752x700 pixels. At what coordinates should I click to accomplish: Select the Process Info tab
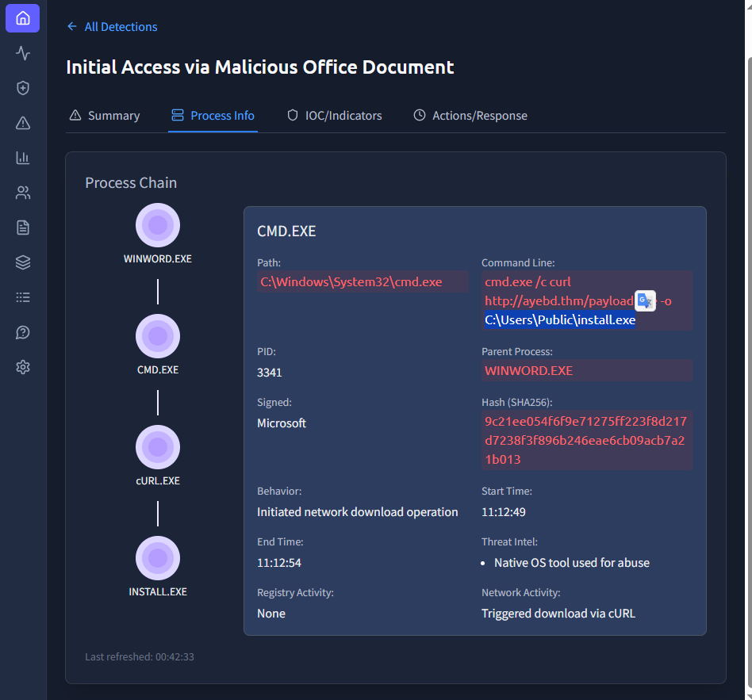[213, 116]
